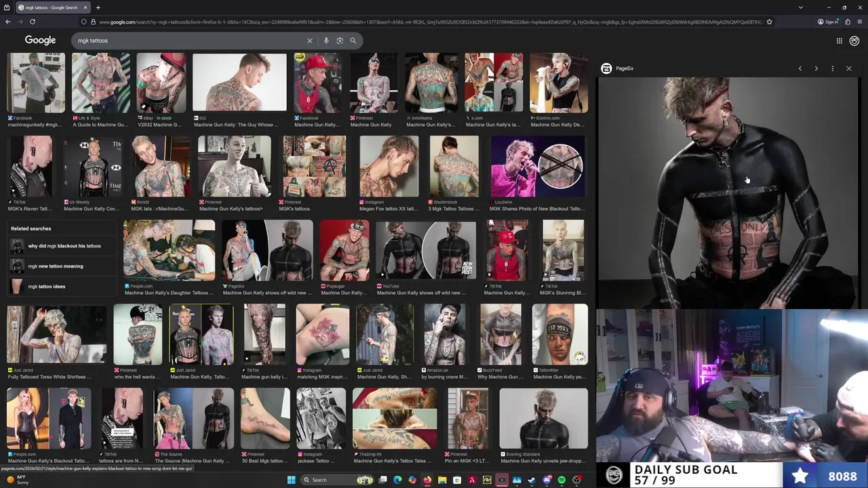Open Google Lens image search
The height and width of the screenshot is (488, 868).
(x=340, y=41)
